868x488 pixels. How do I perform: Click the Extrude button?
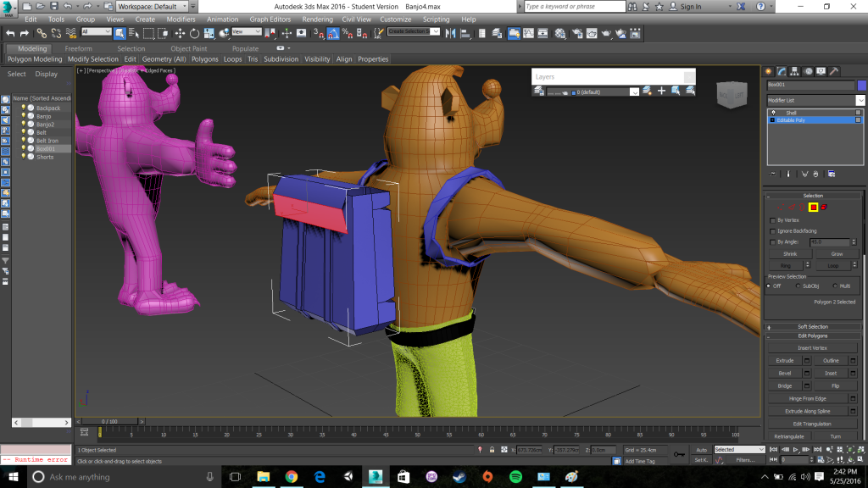pyautogui.click(x=785, y=360)
